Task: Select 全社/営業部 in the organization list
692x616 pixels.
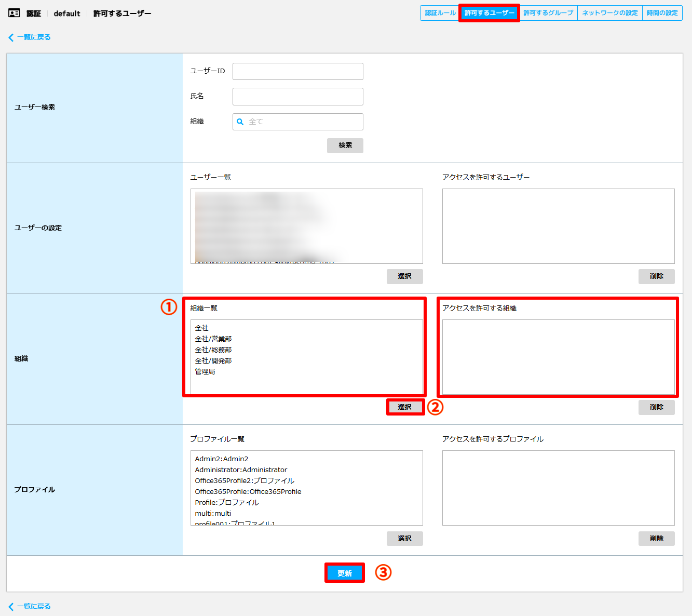Action: [x=213, y=339]
